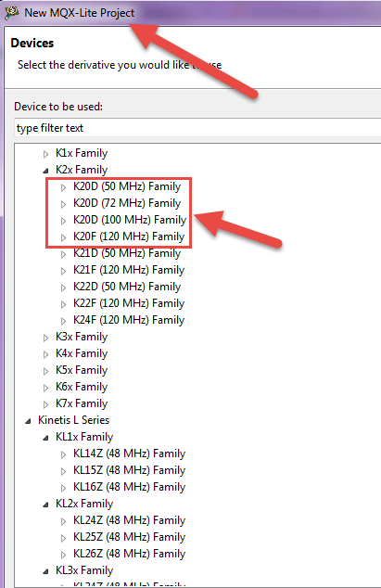
Task: Select 'K20F (120 MHz) Family' row
Action: tap(129, 236)
